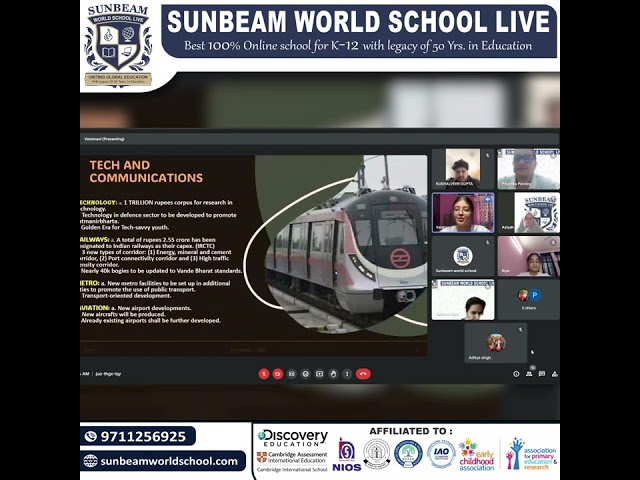Viewport: 640px width, 480px height.
Task: Open the '5 others' participants tile
Action: [x=529, y=300]
